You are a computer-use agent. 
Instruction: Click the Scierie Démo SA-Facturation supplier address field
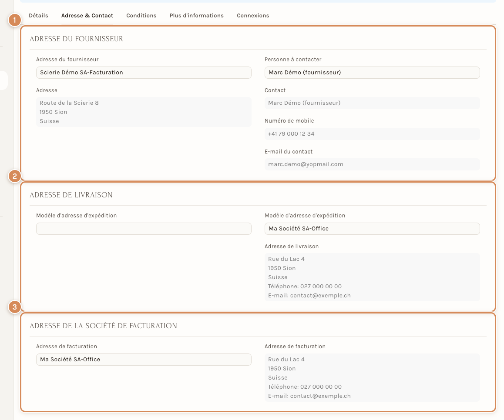[x=144, y=73]
